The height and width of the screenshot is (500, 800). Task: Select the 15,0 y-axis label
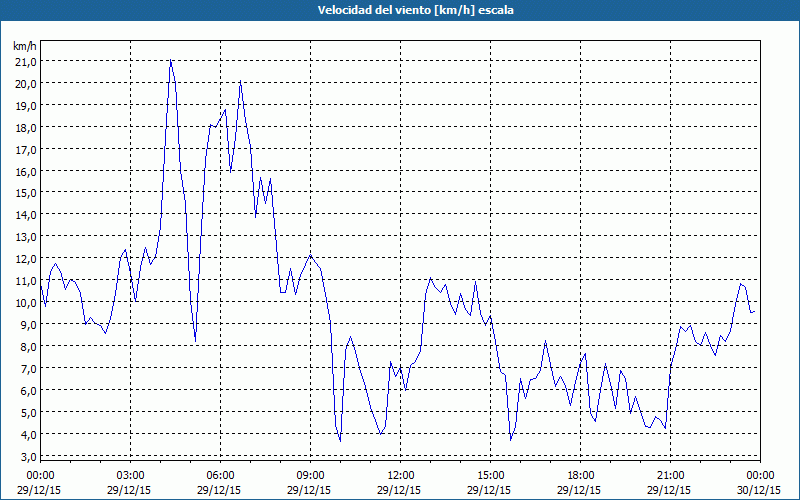point(26,193)
